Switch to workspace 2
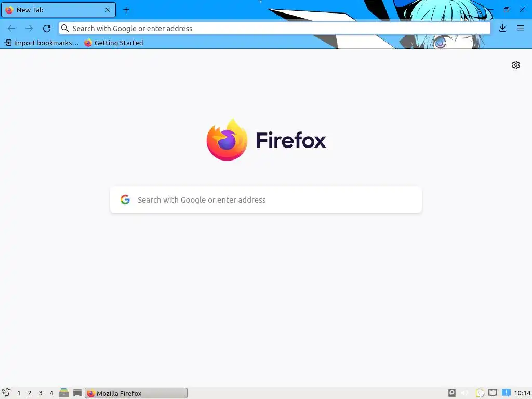This screenshot has width=532, height=399. pos(30,393)
